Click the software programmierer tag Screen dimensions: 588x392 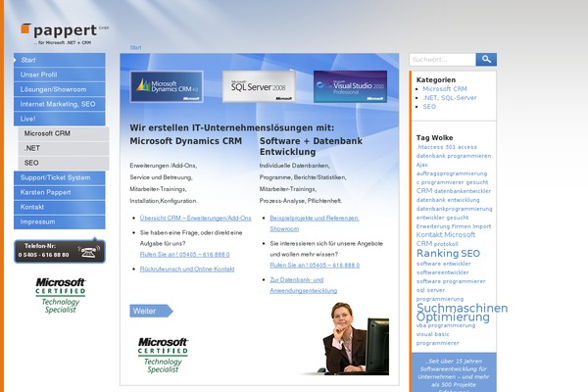(451, 281)
